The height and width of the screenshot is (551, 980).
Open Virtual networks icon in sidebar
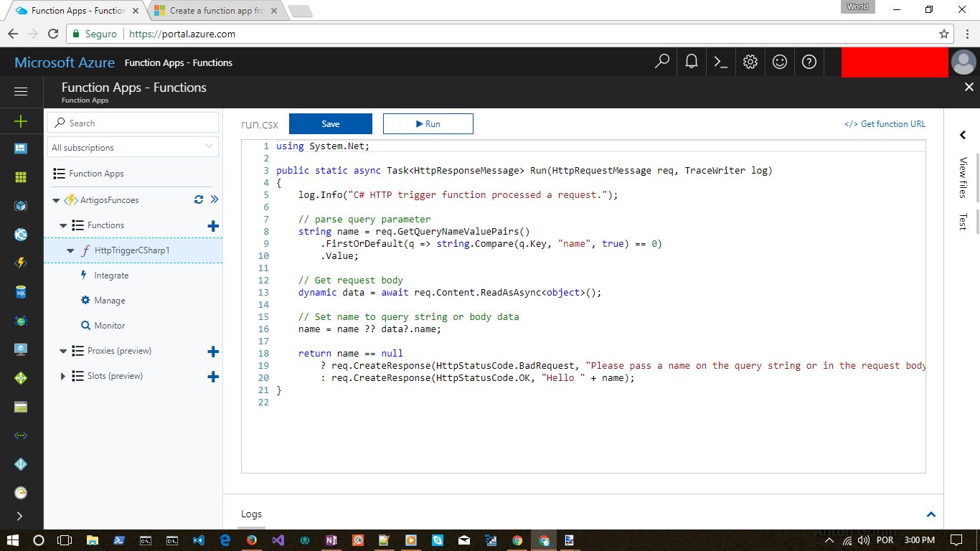point(21,435)
